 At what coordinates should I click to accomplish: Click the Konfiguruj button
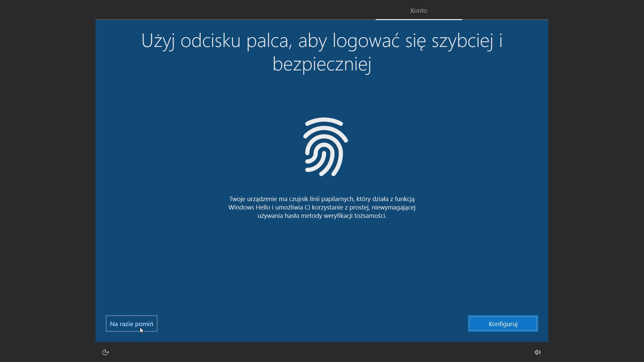point(503,324)
